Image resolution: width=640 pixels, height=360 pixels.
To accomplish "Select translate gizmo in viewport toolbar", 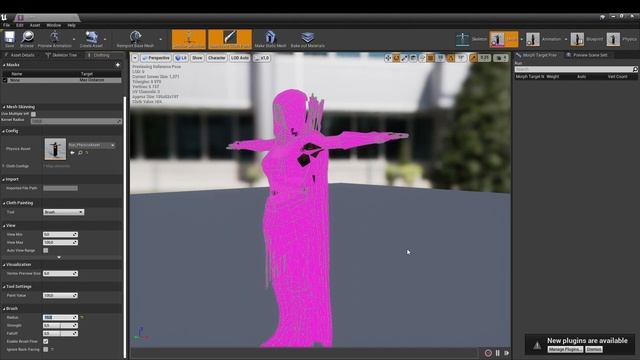I will pos(388,58).
